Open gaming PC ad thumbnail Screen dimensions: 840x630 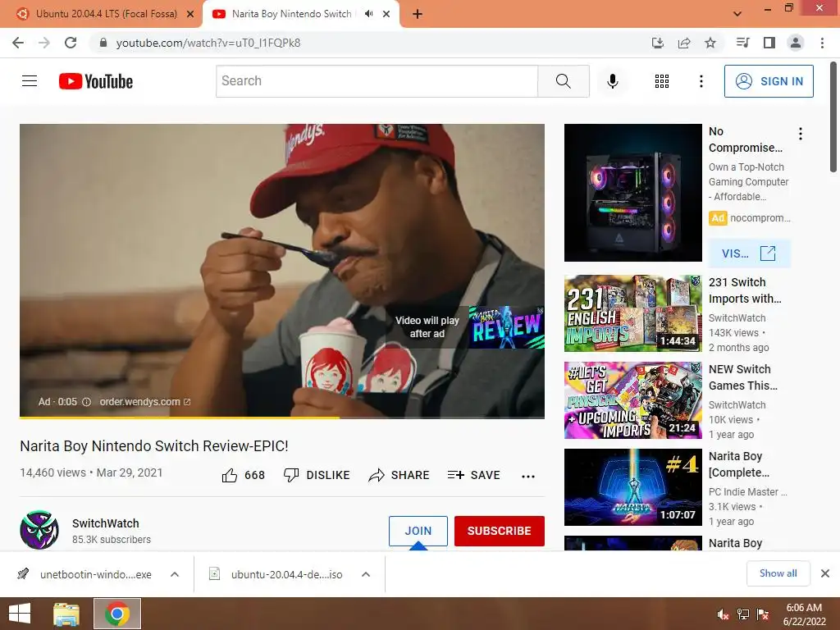click(x=632, y=193)
